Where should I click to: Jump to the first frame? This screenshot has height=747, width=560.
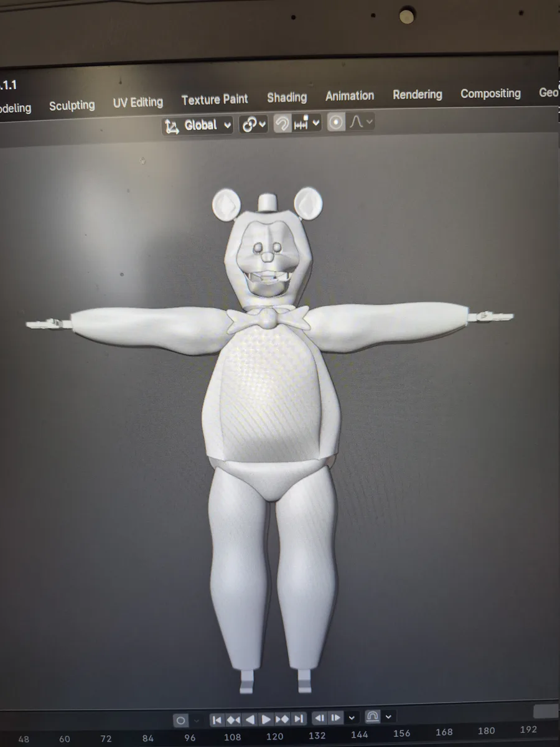[x=217, y=720]
